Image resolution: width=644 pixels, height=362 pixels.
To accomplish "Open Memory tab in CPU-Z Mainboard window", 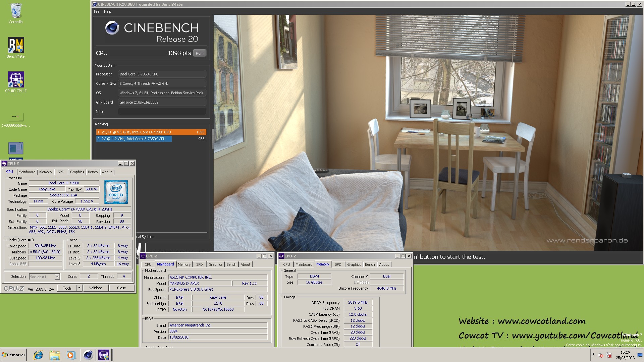I will pyautogui.click(x=184, y=264).
